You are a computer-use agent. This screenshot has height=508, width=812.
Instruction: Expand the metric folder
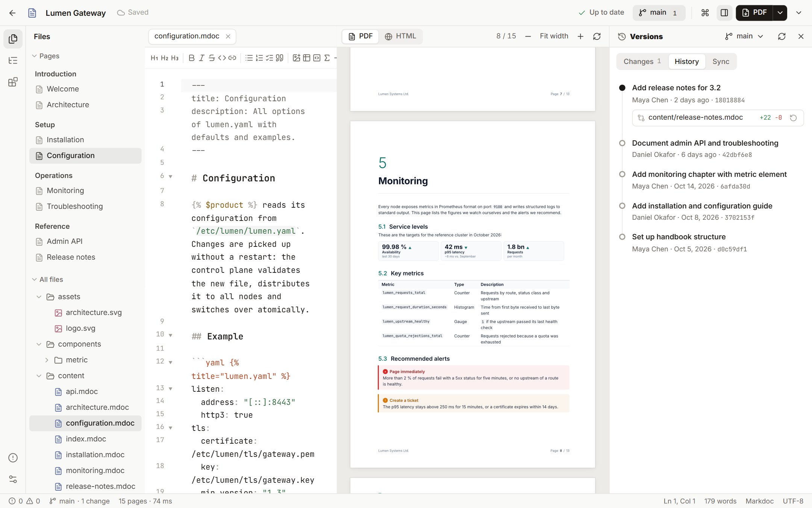pyautogui.click(x=47, y=360)
